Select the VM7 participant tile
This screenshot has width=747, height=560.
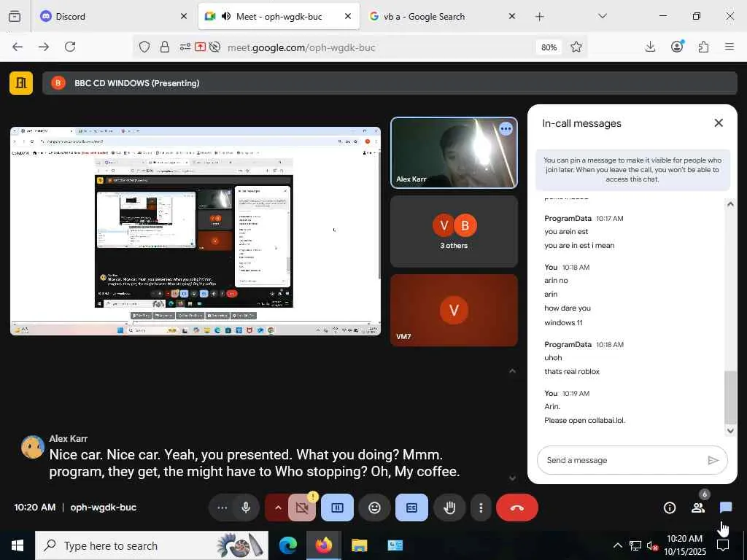coord(454,310)
